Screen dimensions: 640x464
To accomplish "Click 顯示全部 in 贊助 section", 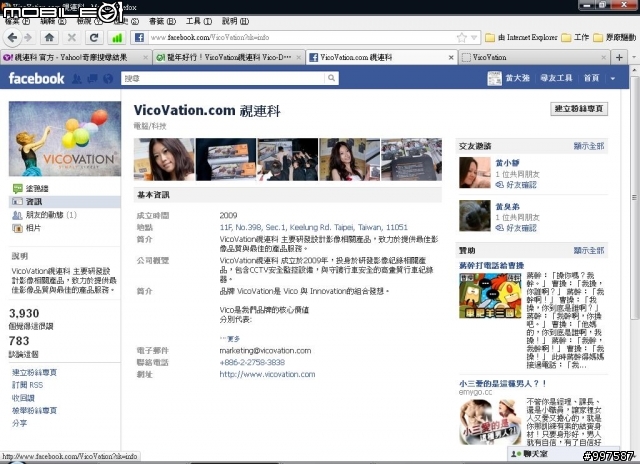I will [589, 250].
